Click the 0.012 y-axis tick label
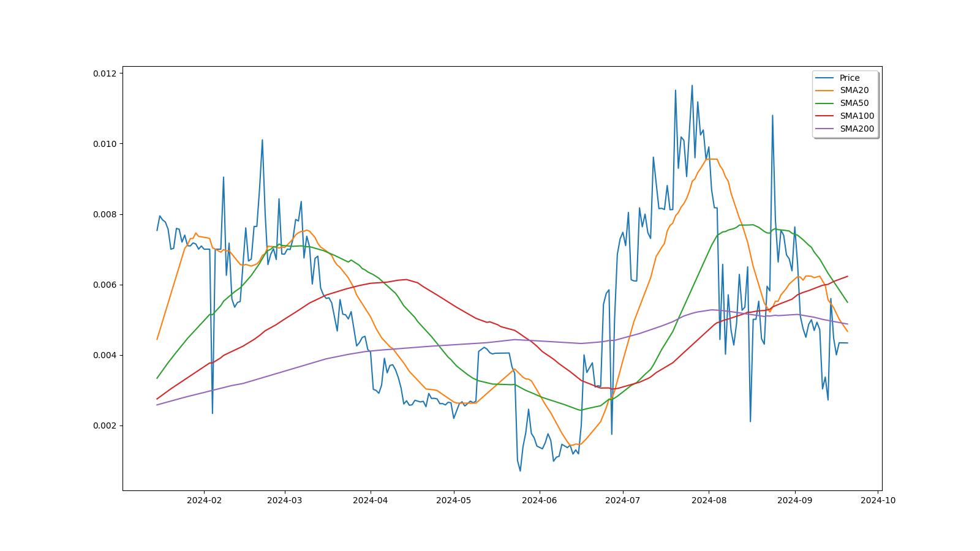980x551 pixels. pos(105,73)
